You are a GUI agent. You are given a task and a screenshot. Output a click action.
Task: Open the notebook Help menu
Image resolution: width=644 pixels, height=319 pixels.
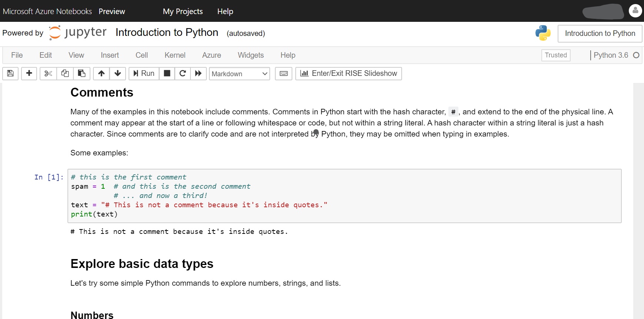(x=288, y=55)
